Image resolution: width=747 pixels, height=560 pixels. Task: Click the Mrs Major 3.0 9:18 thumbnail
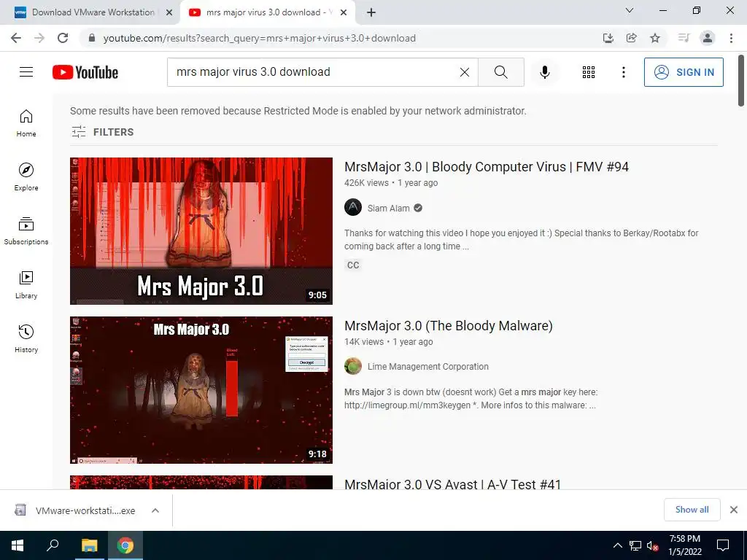(201, 390)
